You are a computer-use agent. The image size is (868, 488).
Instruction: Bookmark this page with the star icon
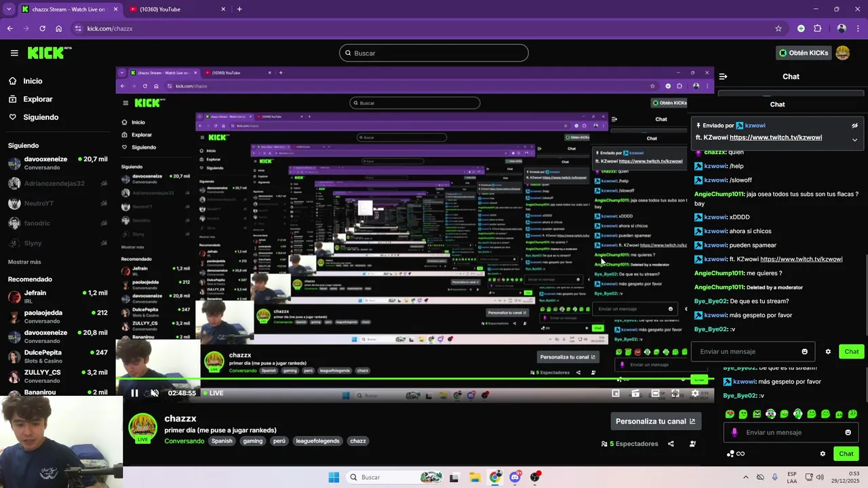tap(778, 28)
